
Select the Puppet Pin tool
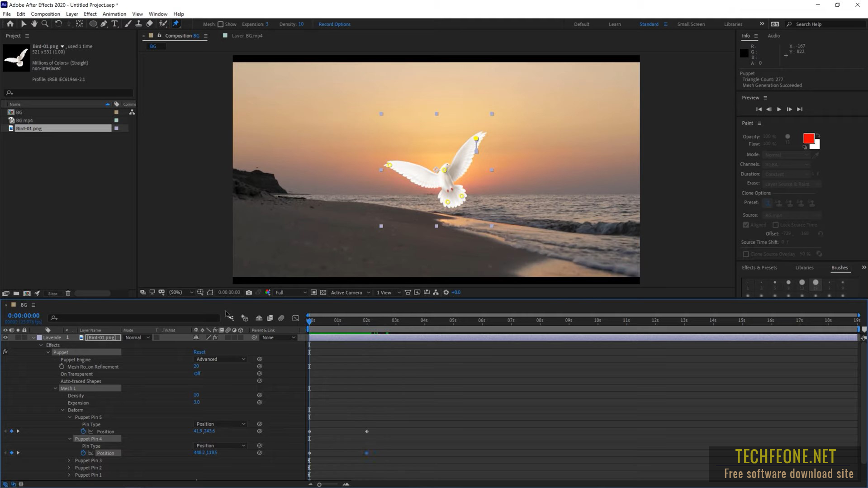(x=176, y=24)
